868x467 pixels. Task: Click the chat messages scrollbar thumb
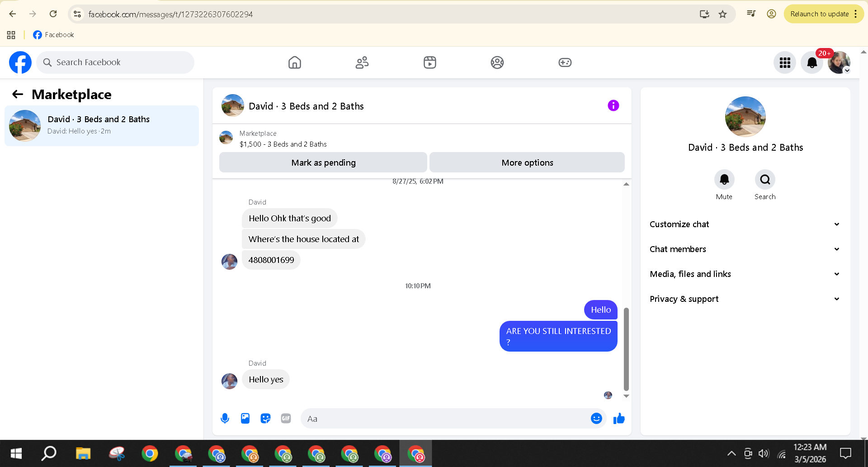point(626,349)
